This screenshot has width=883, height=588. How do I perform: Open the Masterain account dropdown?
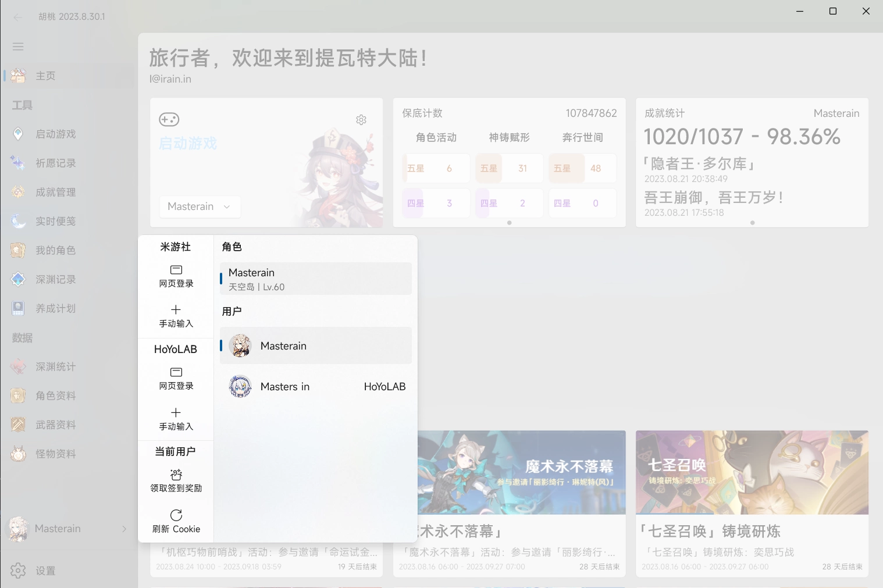pyautogui.click(x=200, y=206)
